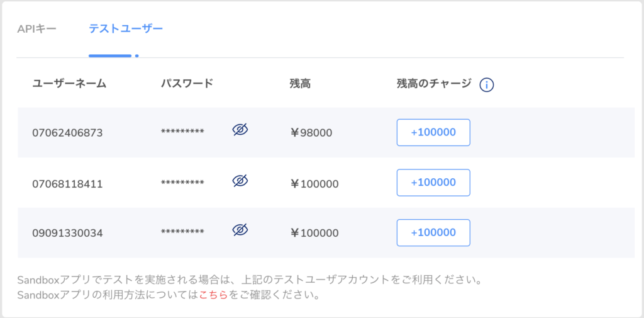Click the ￥98000 balance value
Image resolution: width=644 pixels, height=318 pixels.
coord(311,133)
